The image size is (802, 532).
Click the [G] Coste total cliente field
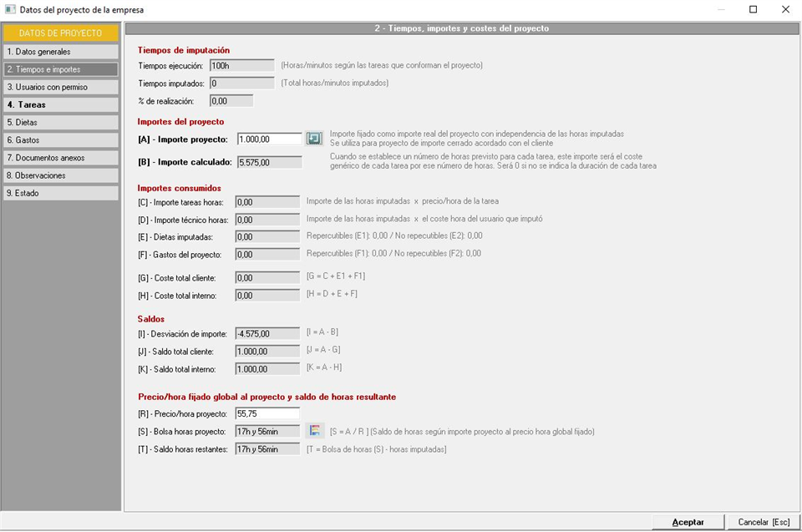click(x=267, y=278)
